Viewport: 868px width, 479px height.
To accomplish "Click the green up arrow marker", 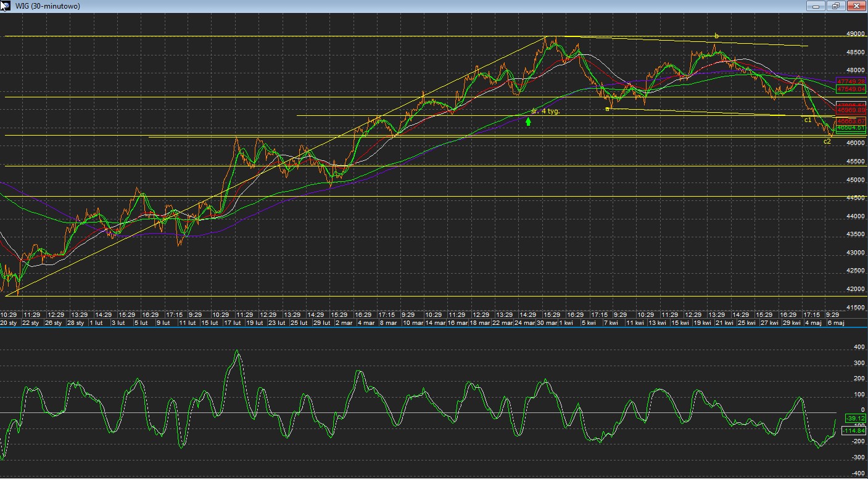I will 528,122.
